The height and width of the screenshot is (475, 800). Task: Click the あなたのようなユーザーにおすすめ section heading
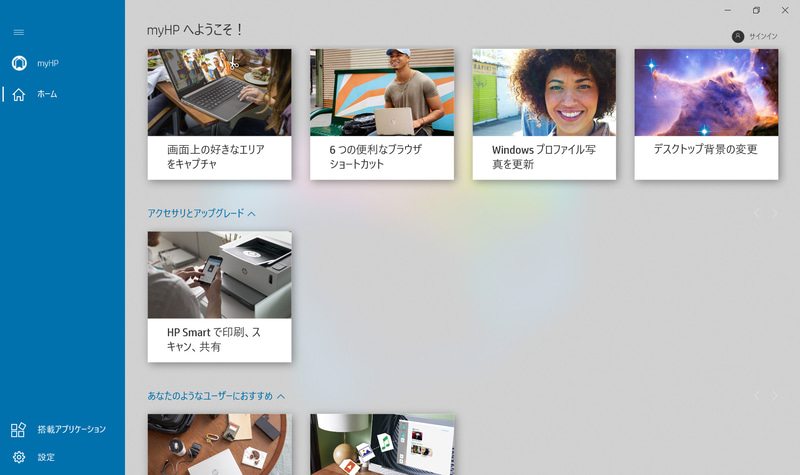pos(210,396)
